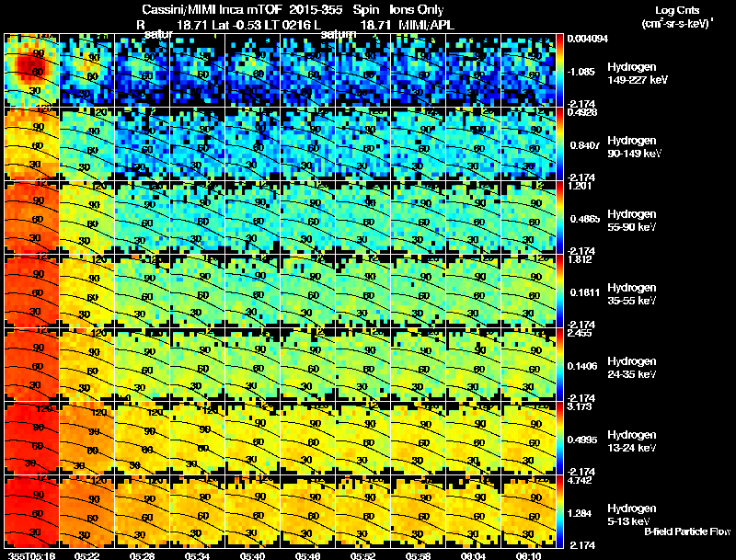Screen dimensions: 736x560
Task: Pick the Hydrogen 5-13 keV color bar
Action: tap(559, 511)
